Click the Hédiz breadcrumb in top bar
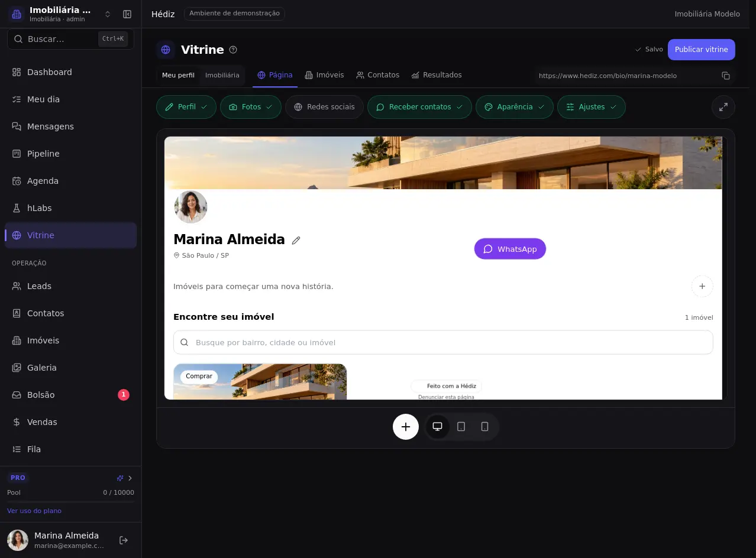Screen dimensions: 756x558 point(163,14)
